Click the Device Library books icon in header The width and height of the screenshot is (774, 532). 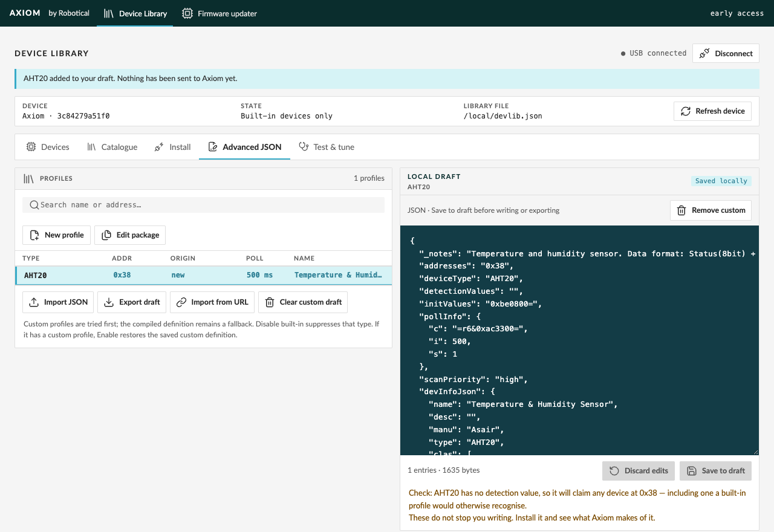pos(109,13)
